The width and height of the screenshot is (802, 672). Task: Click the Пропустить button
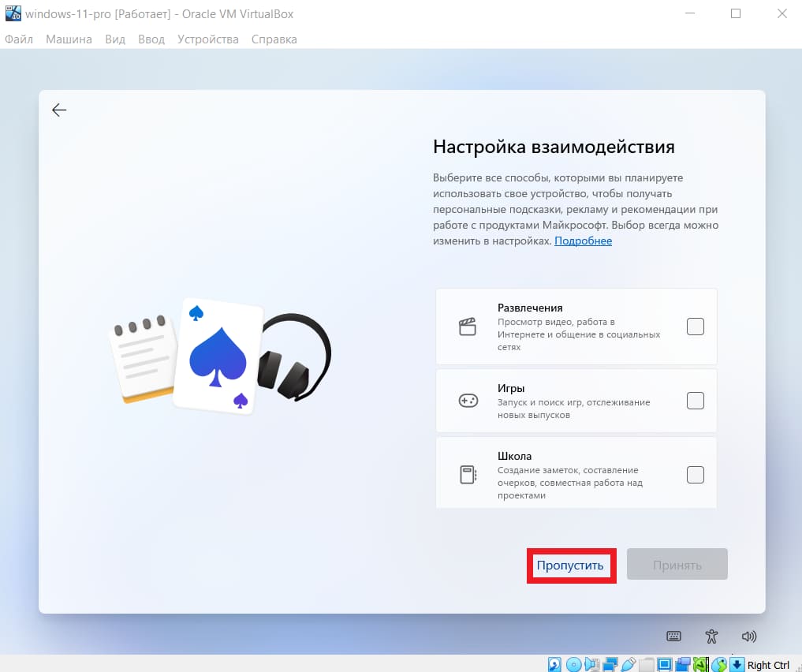click(x=570, y=565)
